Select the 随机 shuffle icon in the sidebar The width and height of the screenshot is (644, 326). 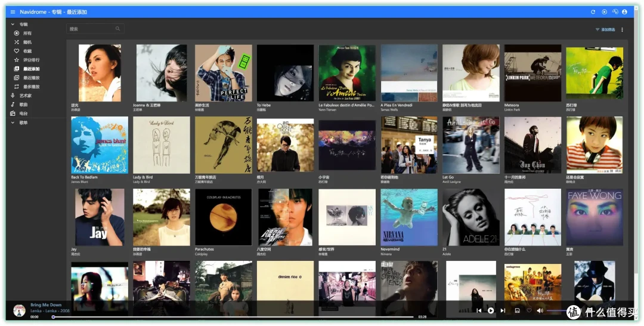(17, 42)
